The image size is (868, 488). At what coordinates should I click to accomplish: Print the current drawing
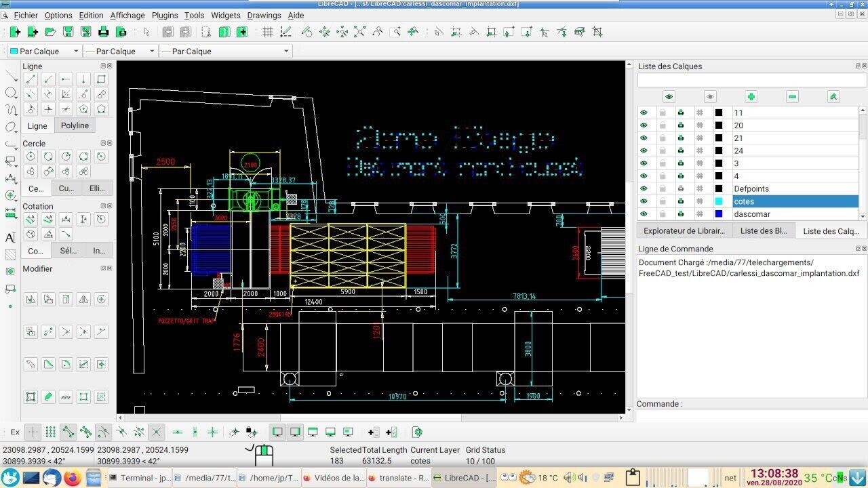tap(102, 31)
